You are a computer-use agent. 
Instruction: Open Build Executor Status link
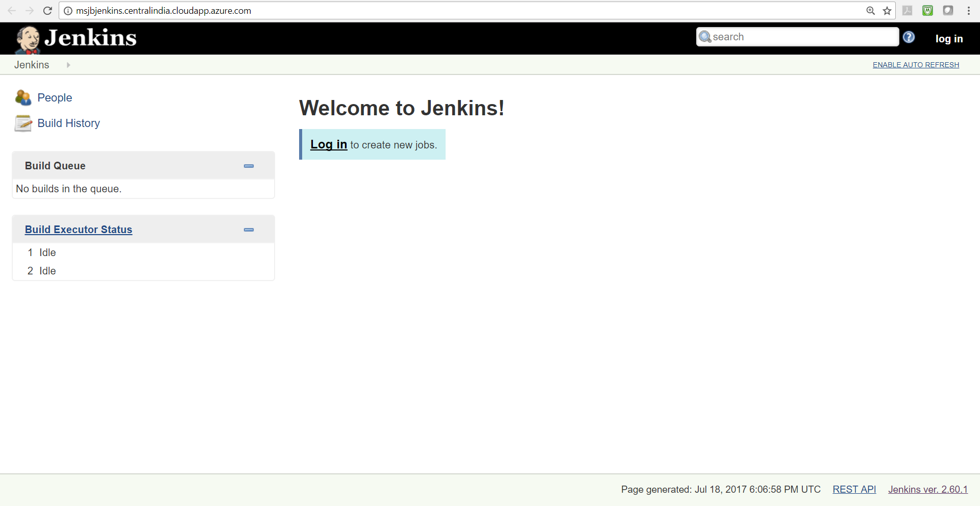tap(79, 230)
